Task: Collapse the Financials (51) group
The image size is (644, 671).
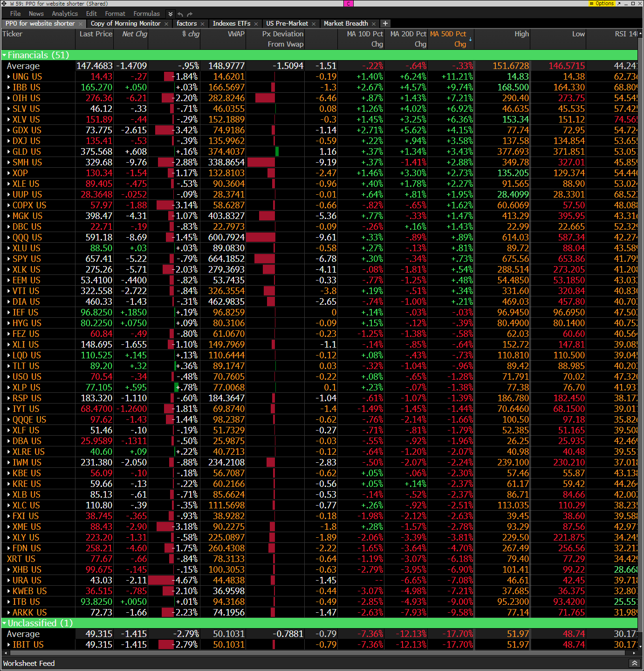Action: (5, 55)
